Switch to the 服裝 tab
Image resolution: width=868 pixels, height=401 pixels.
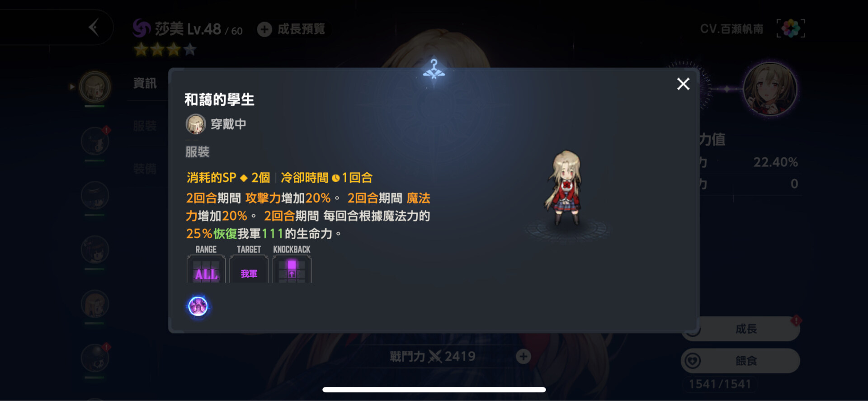click(x=145, y=126)
